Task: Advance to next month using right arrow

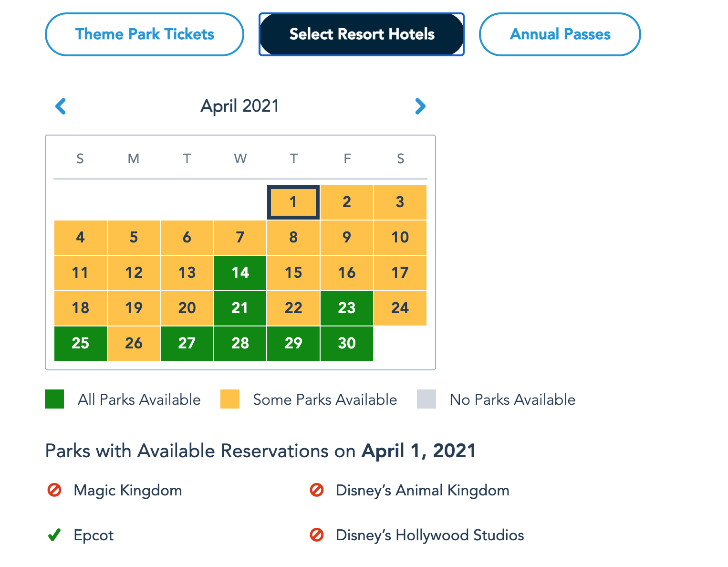Action: (420, 106)
